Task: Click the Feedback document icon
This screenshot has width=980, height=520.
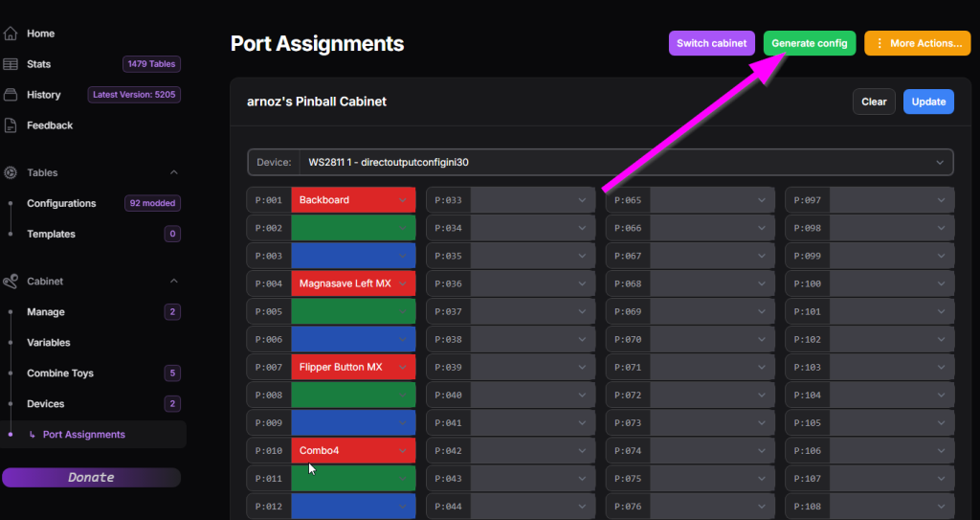Action: pos(11,125)
